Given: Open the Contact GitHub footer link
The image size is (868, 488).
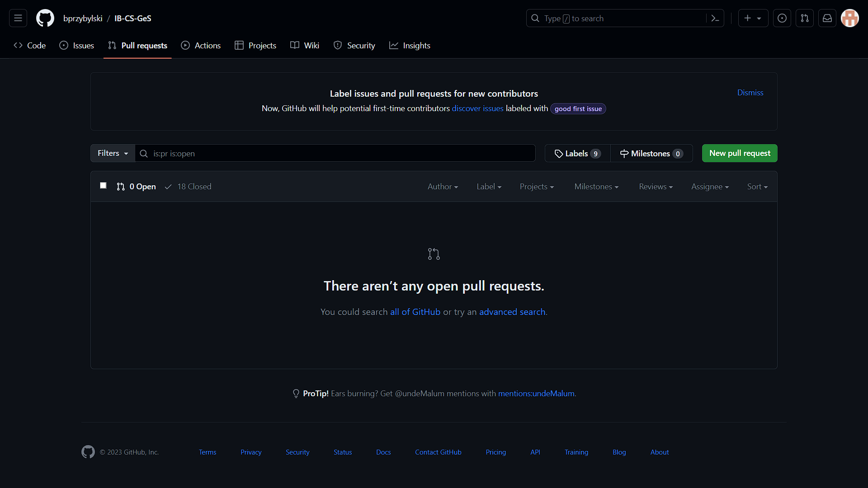Looking at the screenshot, I should coord(438,452).
